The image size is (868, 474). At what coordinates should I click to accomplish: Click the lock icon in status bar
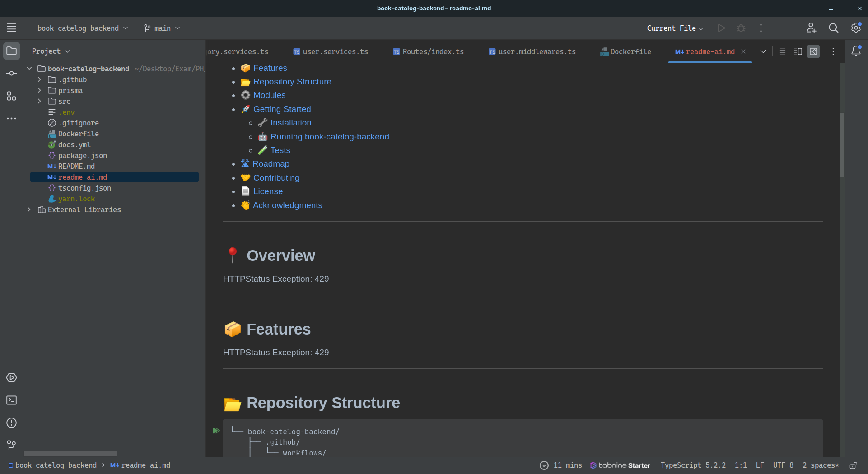pos(853,465)
